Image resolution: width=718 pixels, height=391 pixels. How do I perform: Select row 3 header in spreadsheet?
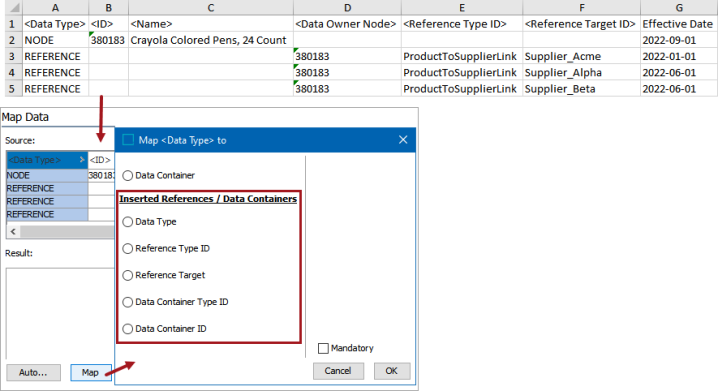pyautogui.click(x=12, y=56)
